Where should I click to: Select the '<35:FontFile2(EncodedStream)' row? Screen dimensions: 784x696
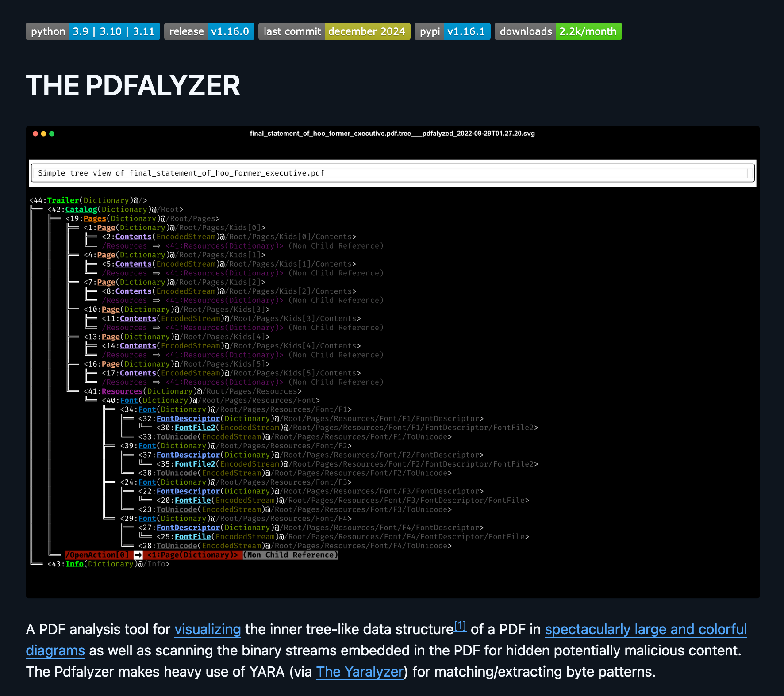click(x=347, y=464)
